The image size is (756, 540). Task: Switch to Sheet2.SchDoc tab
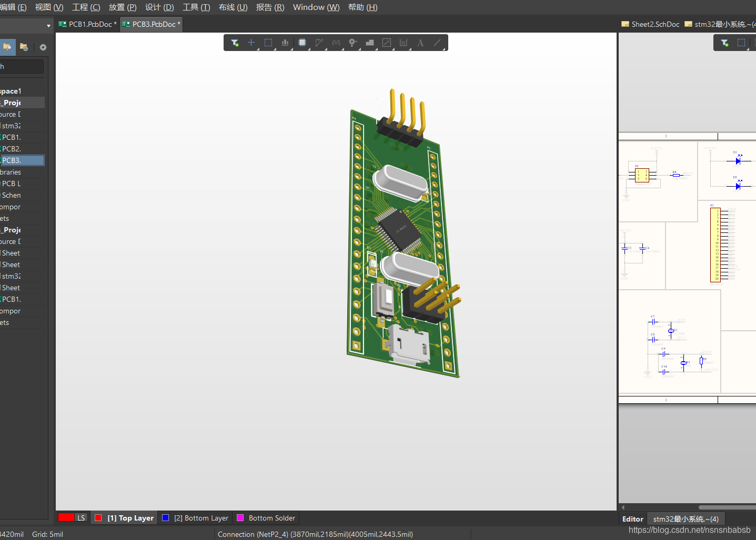coord(650,24)
